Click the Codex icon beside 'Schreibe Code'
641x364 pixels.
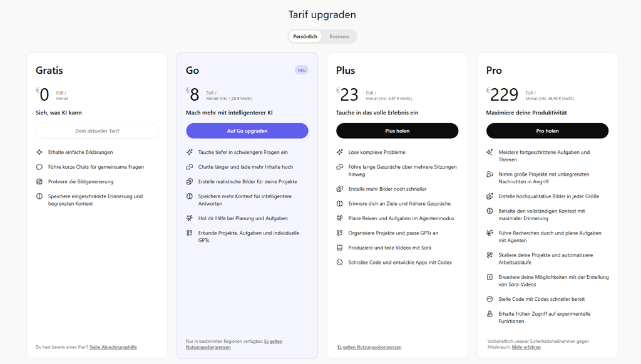pyautogui.click(x=341, y=262)
